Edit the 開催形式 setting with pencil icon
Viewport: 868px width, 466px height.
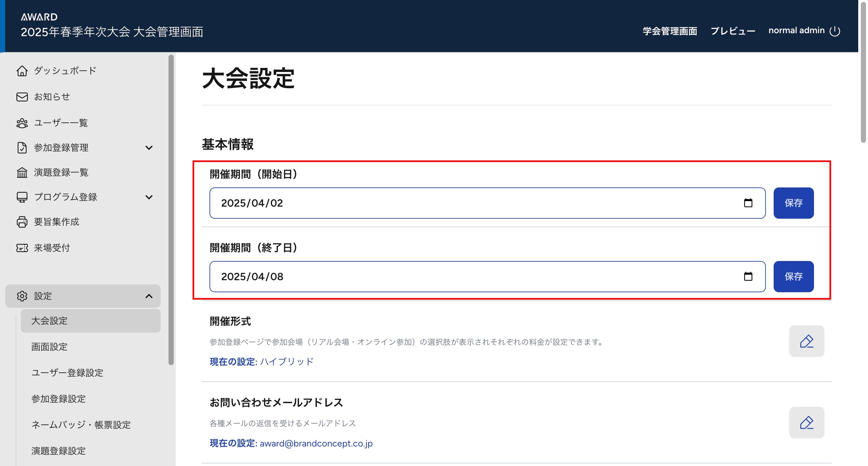point(806,341)
